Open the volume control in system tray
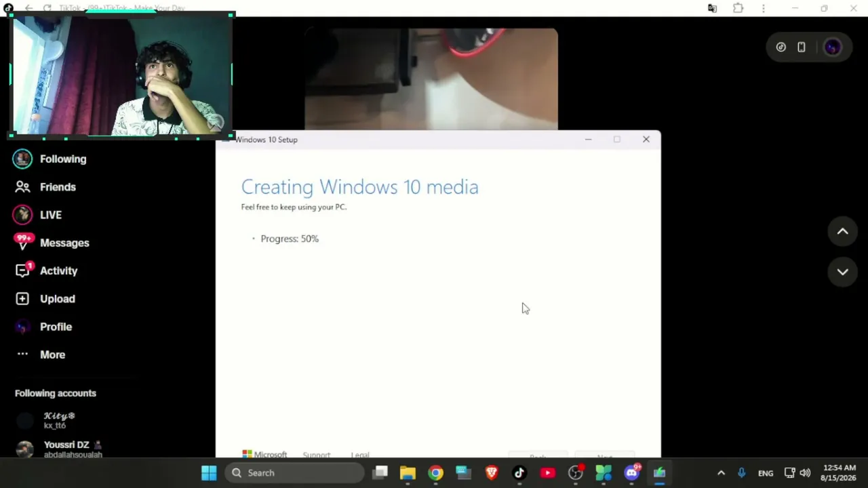Viewport: 868px width, 488px height. click(805, 473)
